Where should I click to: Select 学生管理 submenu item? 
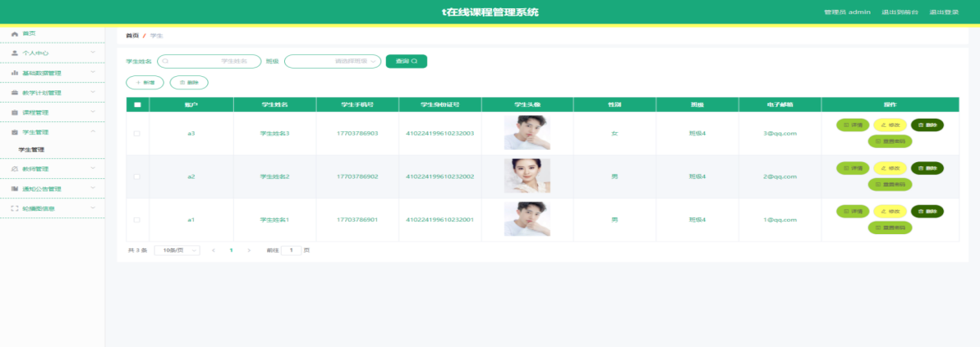click(32, 150)
